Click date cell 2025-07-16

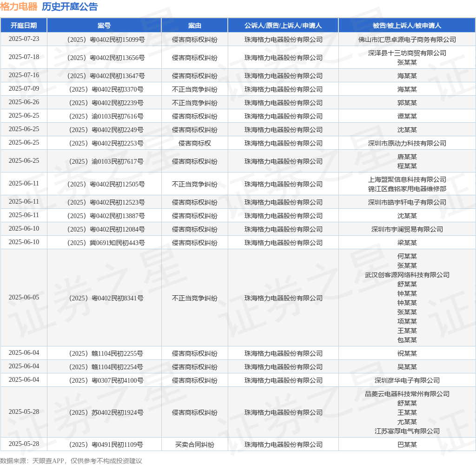click(x=24, y=75)
